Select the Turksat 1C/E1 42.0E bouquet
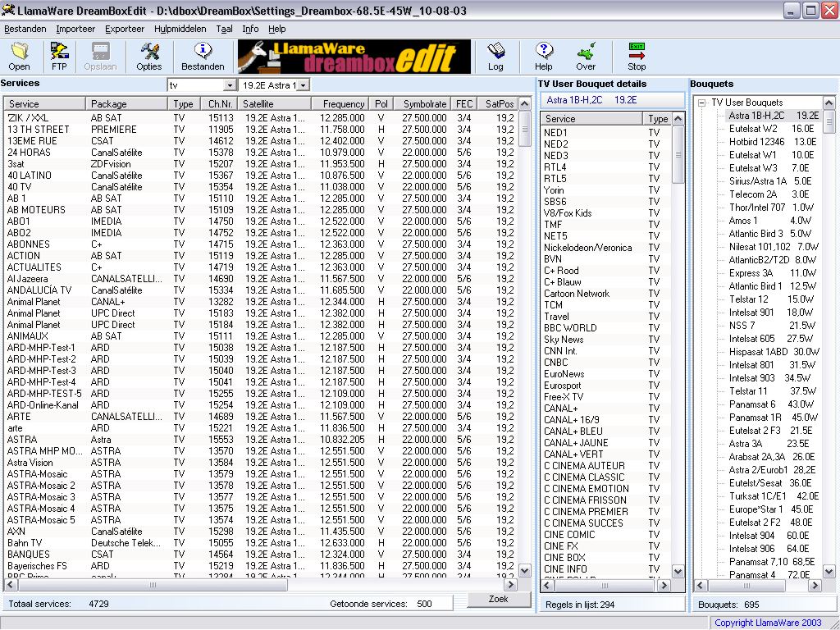The image size is (840, 630). [774, 496]
